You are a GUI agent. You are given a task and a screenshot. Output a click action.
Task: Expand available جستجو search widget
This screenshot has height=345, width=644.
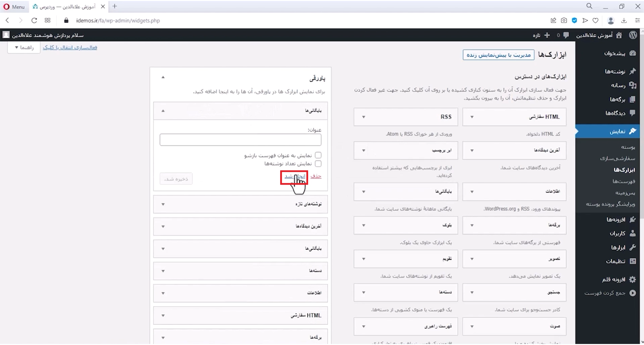pos(472,292)
